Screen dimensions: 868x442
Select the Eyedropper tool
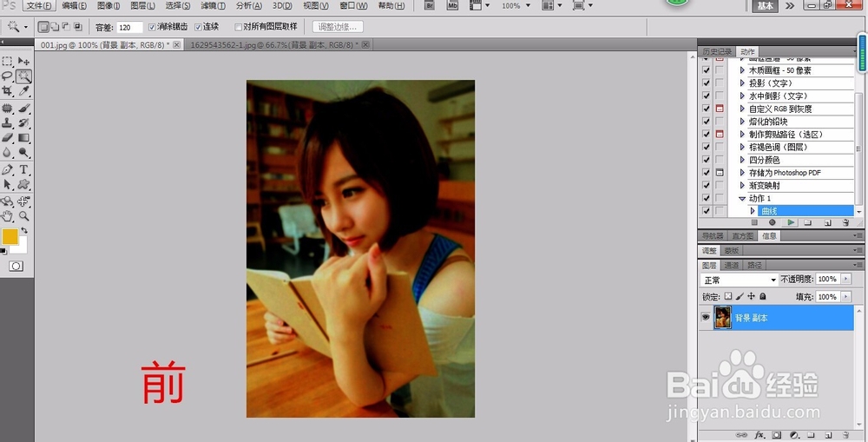point(23,91)
